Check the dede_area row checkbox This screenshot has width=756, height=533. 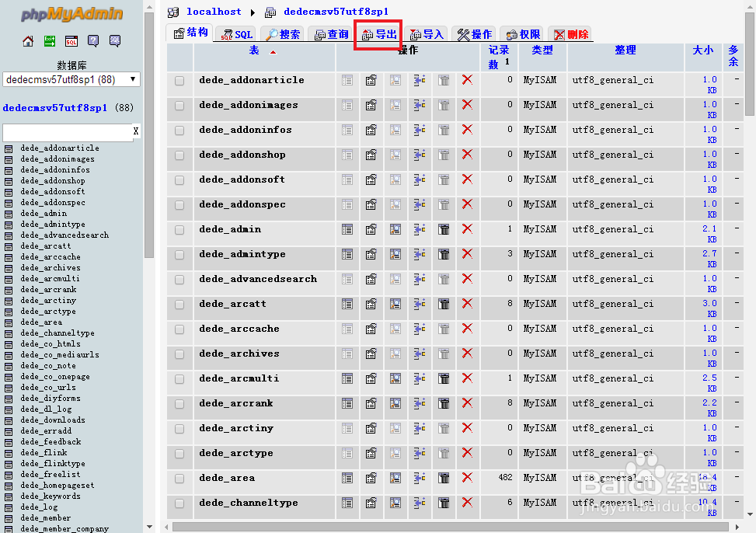click(179, 479)
